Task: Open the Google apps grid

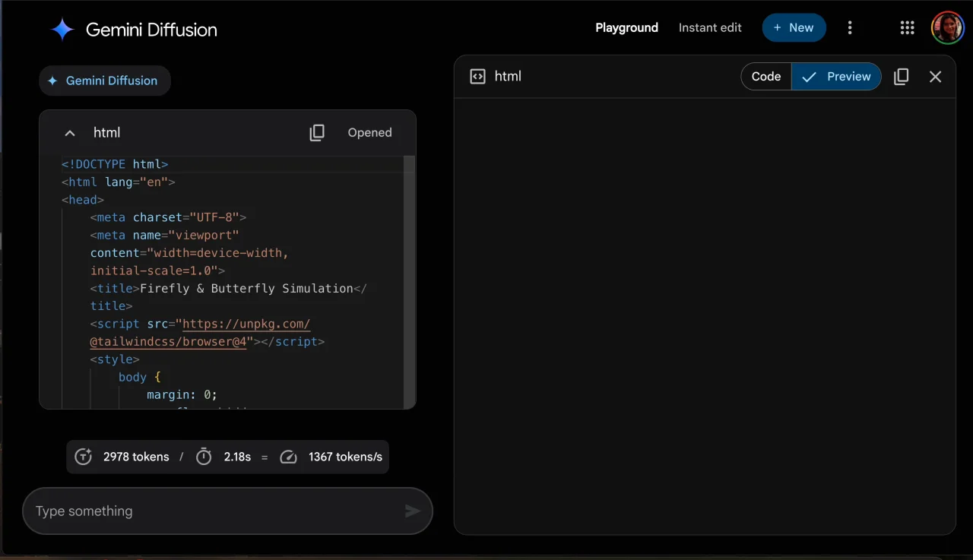Action: (x=907, y=28)
